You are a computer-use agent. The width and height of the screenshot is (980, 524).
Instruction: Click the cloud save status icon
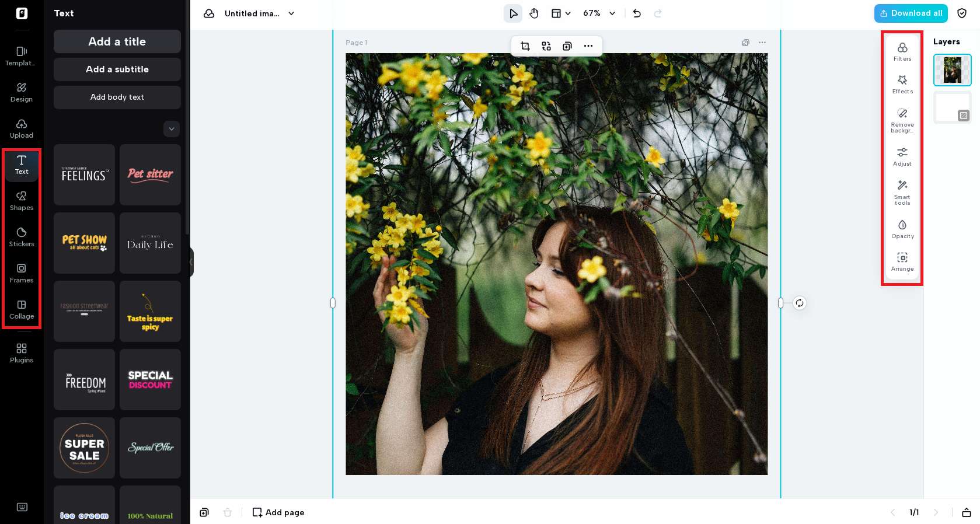(209, 13)
